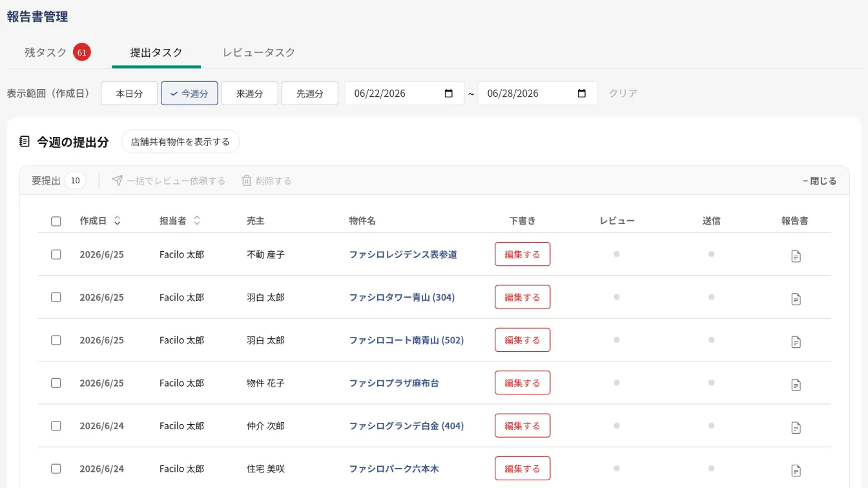The image size is (868, 488).
Task: Click the 売主 column header
Action: click(x=256, y=221)
